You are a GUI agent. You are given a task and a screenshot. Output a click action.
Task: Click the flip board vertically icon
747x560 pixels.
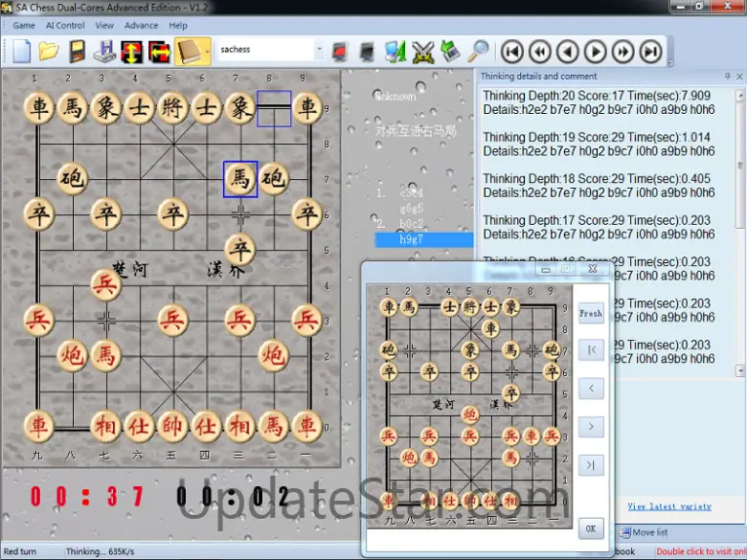(132, 51)
